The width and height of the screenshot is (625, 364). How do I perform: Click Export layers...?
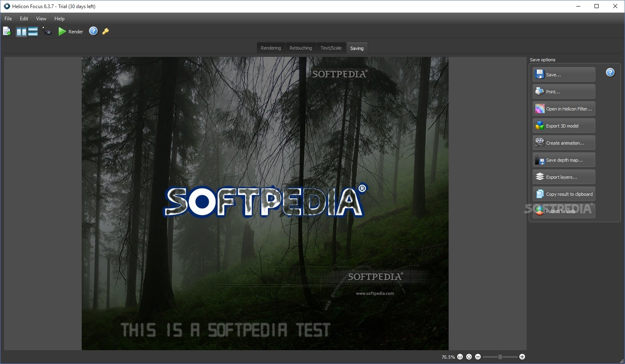pos(564,177)
